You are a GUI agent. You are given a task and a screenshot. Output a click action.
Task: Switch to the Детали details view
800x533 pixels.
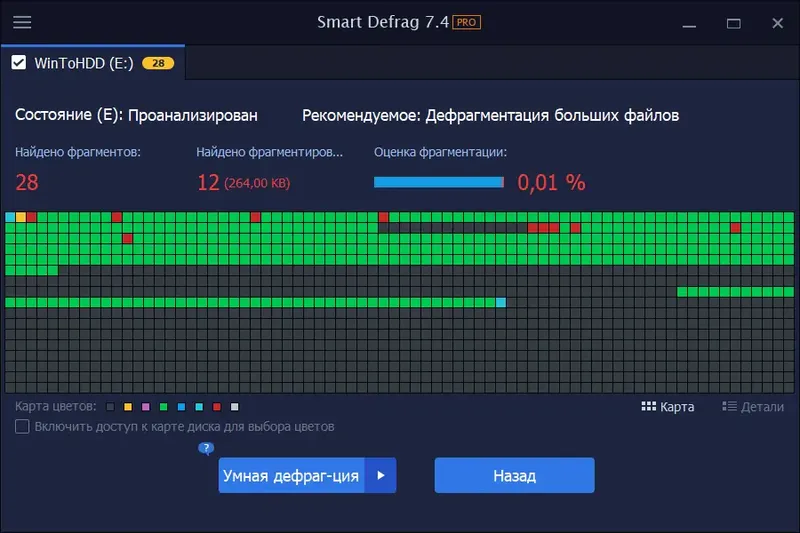(753, 407)
